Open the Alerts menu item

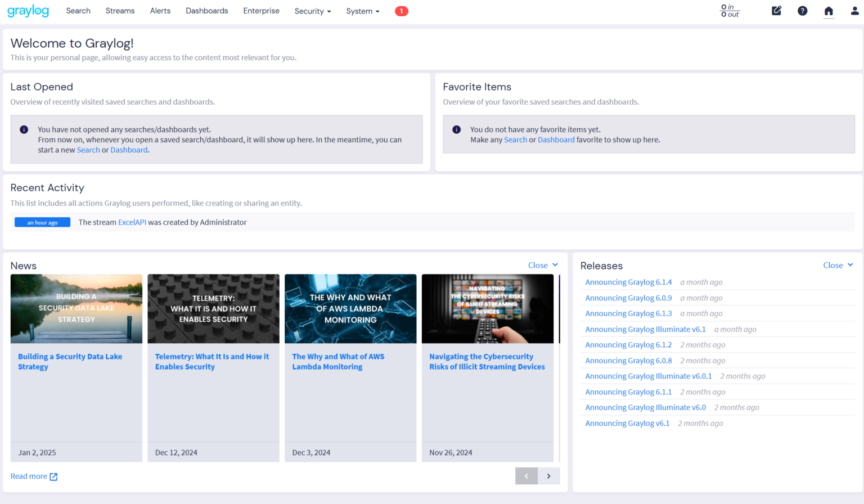160,11
